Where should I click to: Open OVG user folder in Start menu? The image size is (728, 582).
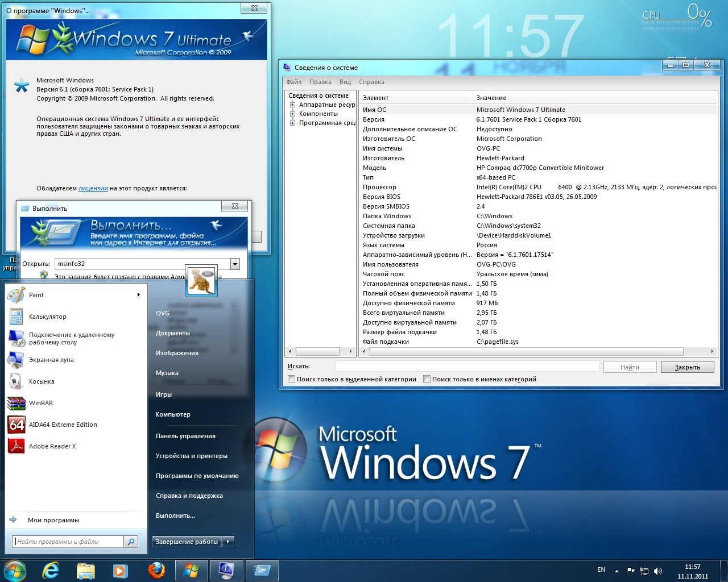coord(163,313)
